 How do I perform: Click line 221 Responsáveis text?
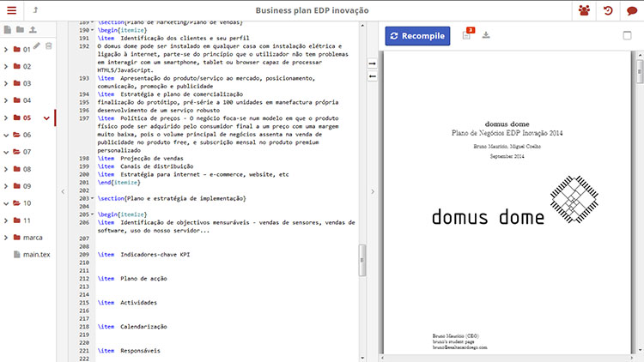[140, 351]
